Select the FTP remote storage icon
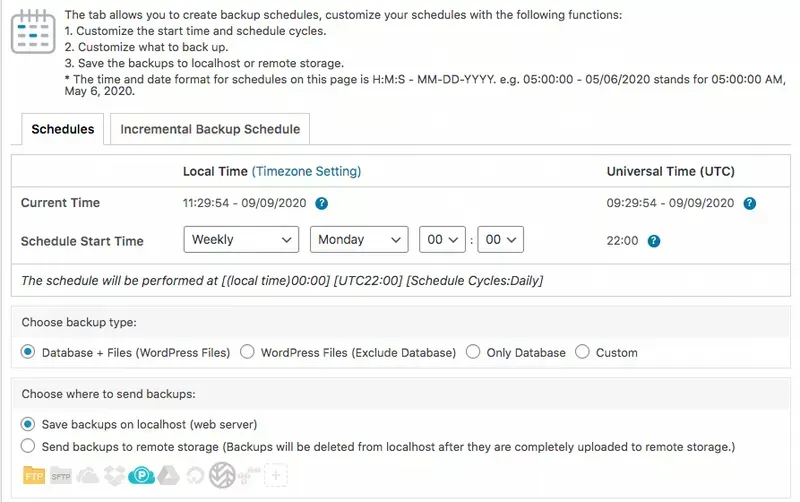Image resolution: width=800 pixels, height=502 pixels. pos(34,475)
